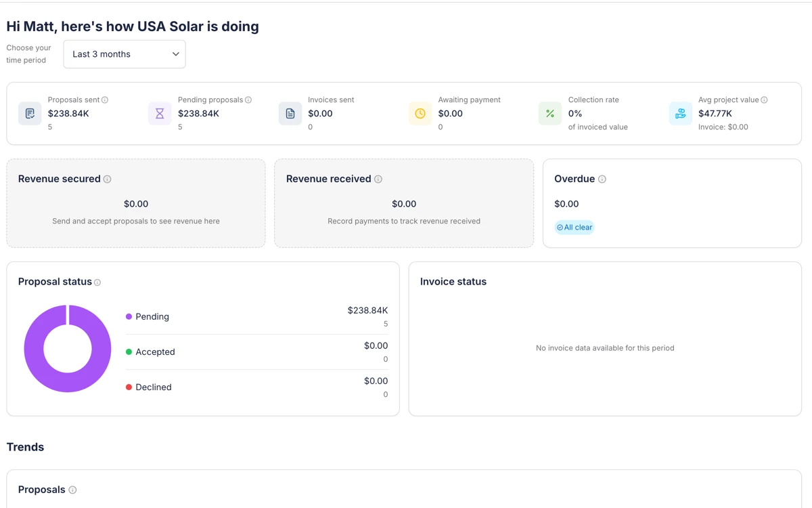
Task: Click the Proposals trends card heading
Action: [42, 490]
